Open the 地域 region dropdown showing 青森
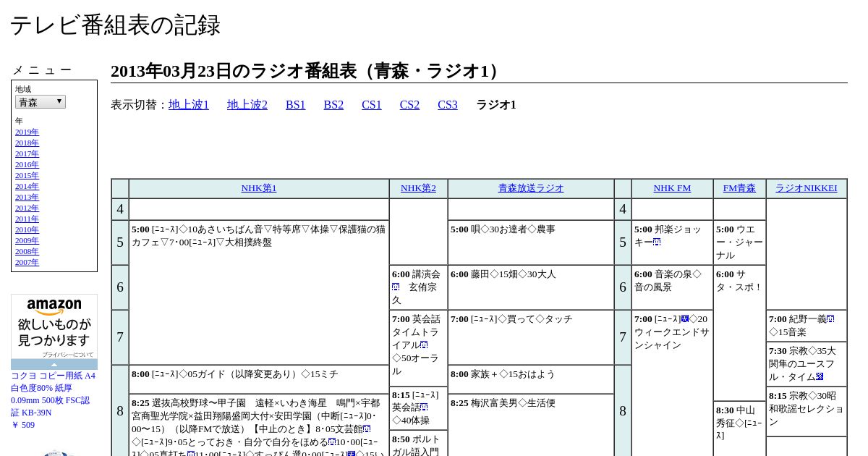This screenshot has height=456, width=868. (41, 102)
